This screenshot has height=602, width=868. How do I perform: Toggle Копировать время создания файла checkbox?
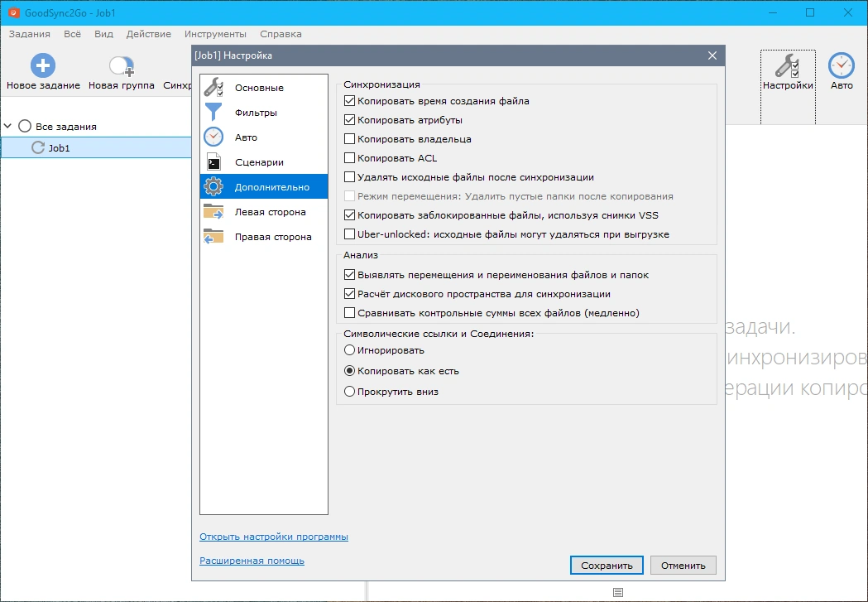click(x=349, y=101)
